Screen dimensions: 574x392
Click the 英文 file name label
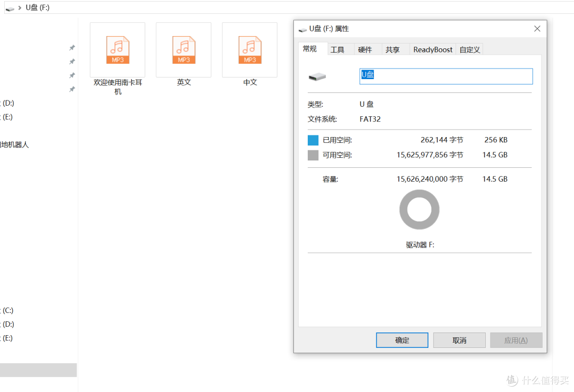point(184,82)
